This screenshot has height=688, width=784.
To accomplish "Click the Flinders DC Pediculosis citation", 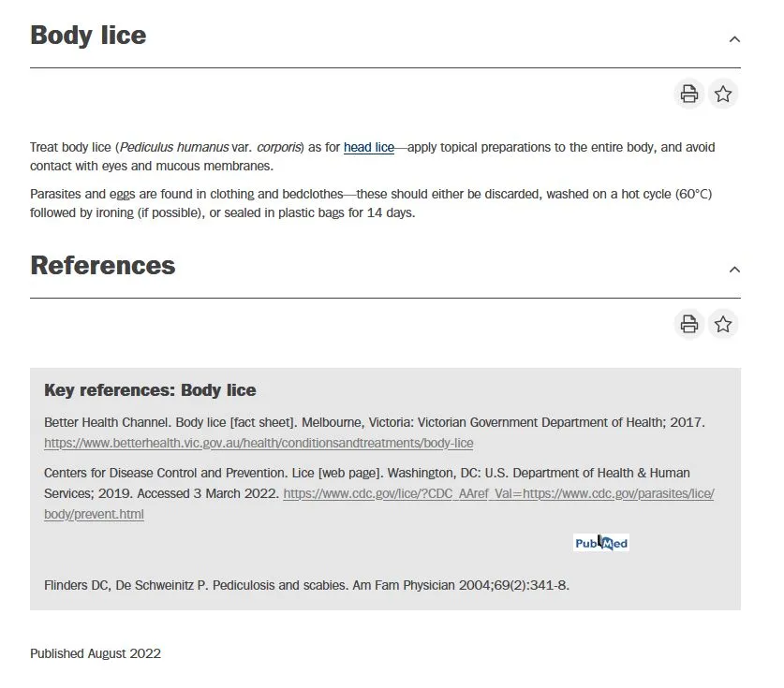I will click(306, 586).
